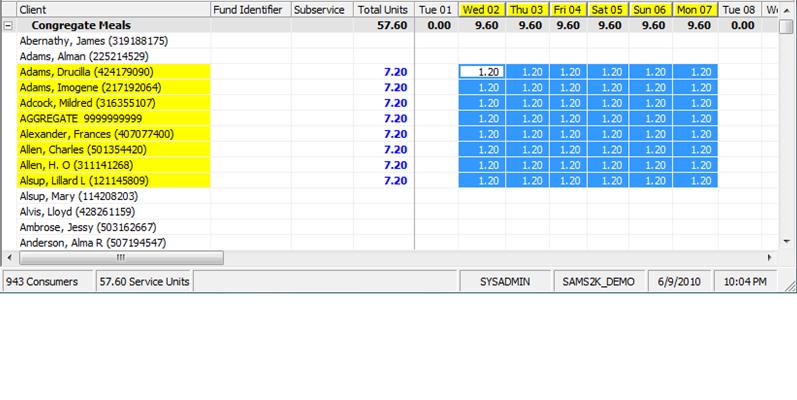Image resolution: width=797 pixels, height=400 pixels.
Task: Click vertical scrollbar down arrow
Action: [x=787, y=242]
